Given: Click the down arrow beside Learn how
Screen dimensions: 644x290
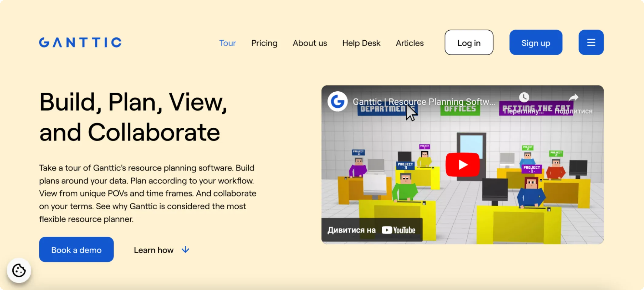Looking at the screenshot, I should click(185, 250).
